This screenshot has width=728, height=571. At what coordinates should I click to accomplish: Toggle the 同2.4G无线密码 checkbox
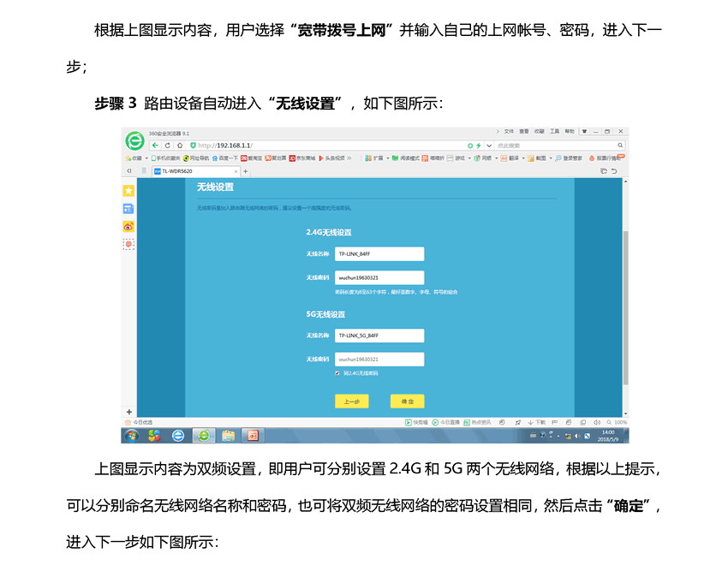tap(337, 373)
